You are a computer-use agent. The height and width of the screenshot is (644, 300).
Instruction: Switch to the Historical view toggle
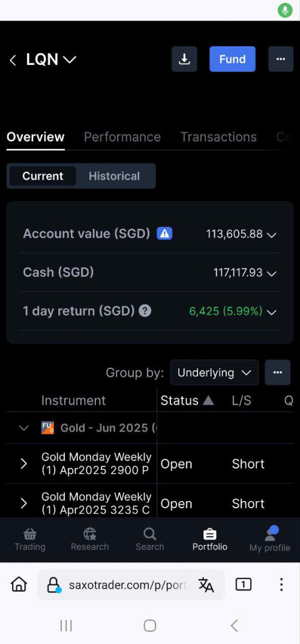115,176
